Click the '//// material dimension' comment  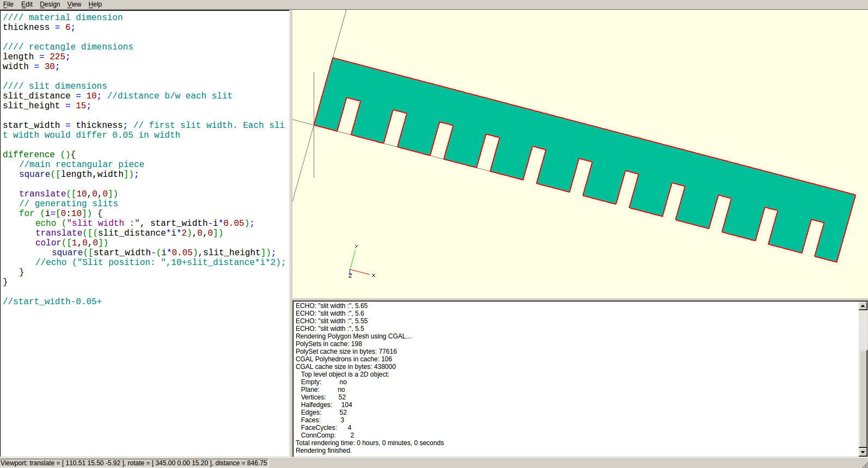[63, 17]
